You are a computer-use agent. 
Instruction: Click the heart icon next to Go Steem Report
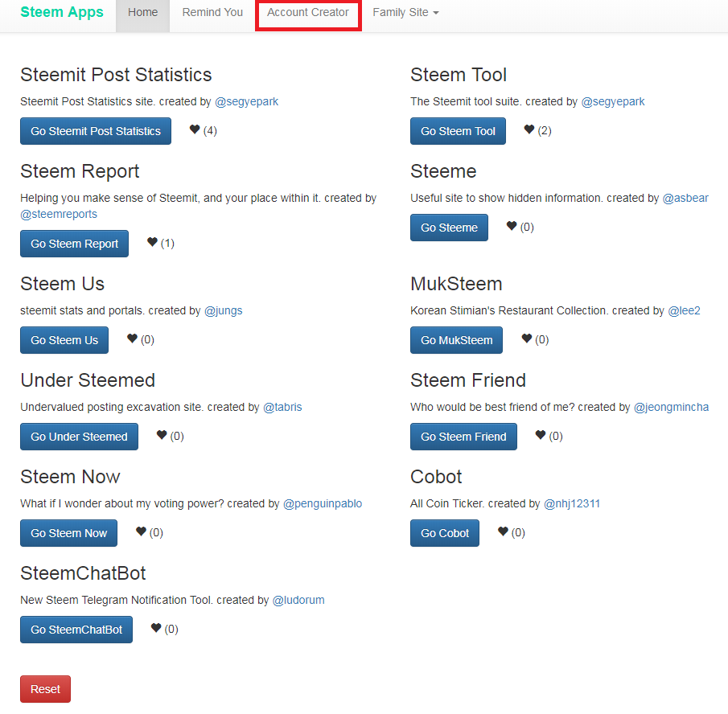click(x=152, y=243)
